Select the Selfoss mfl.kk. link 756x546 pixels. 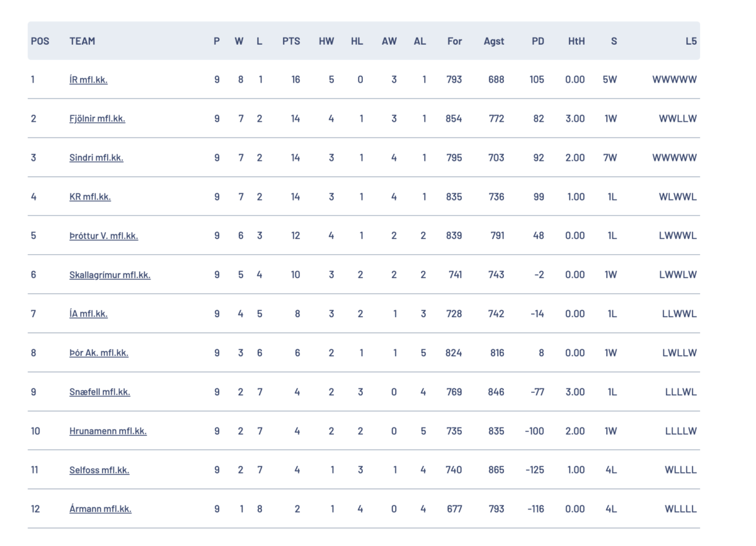point(99,470)
